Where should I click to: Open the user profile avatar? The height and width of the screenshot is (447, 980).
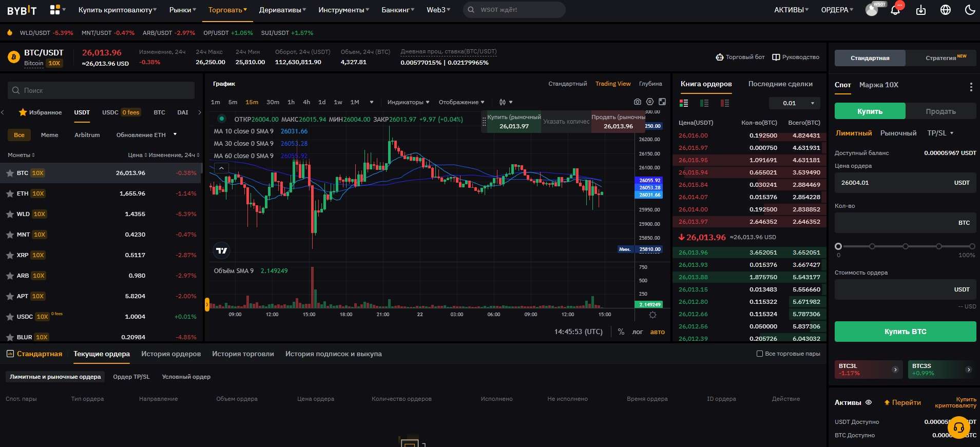(872, 10)
